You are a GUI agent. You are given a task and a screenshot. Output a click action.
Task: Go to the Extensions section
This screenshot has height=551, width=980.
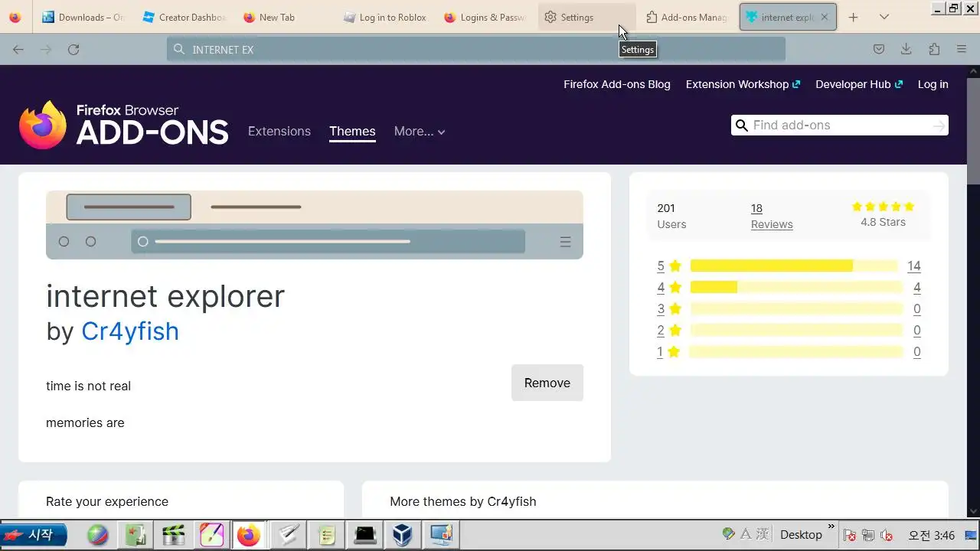279,131
